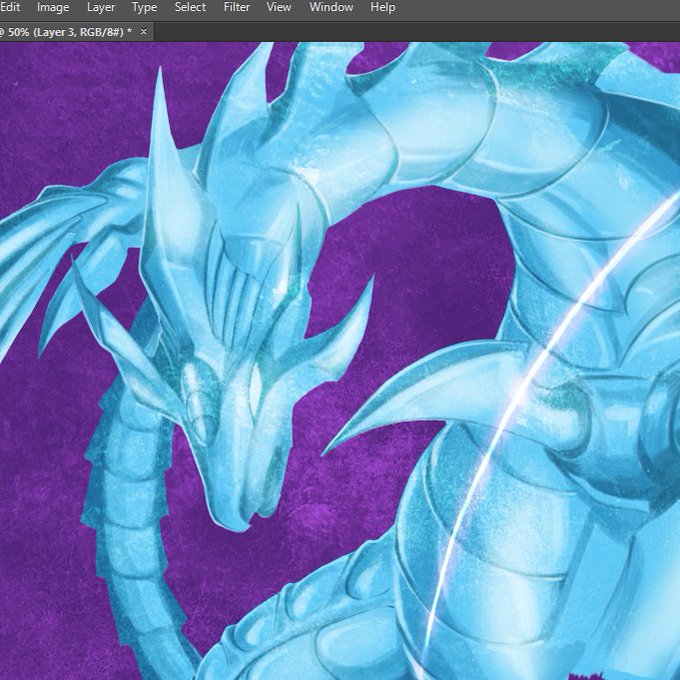Open the Help menu
680x680 pixels.
coord(383,7)
